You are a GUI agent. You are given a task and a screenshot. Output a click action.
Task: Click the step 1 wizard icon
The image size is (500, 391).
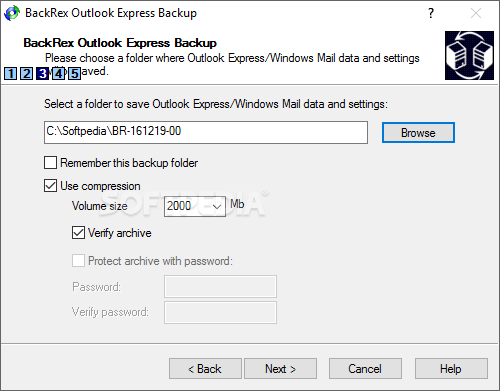click(x=10, y=73)
